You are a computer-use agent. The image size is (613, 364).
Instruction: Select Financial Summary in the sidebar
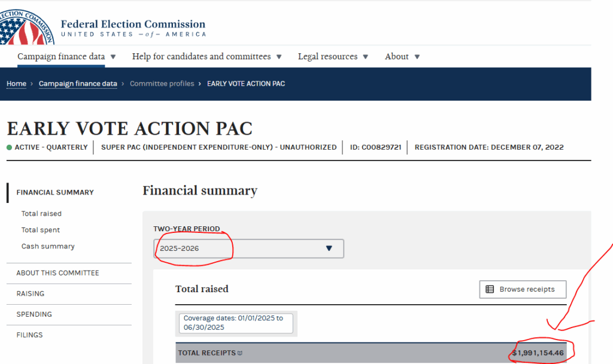point(55,192)
